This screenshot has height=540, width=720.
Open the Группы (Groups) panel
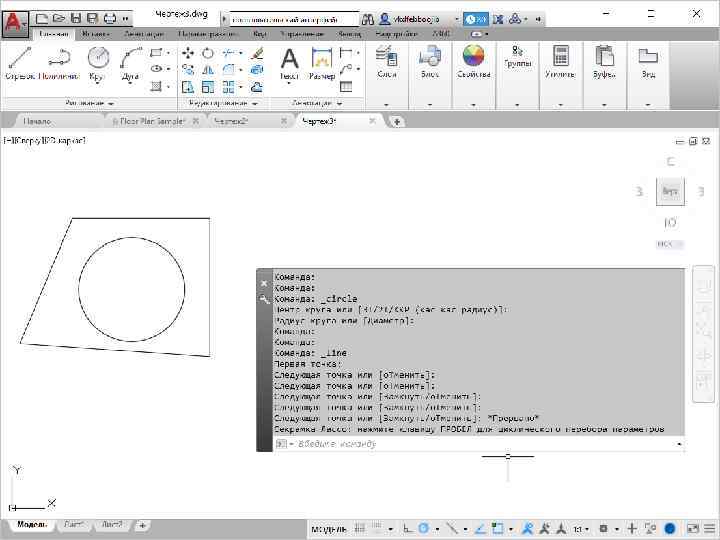(518, 57)
